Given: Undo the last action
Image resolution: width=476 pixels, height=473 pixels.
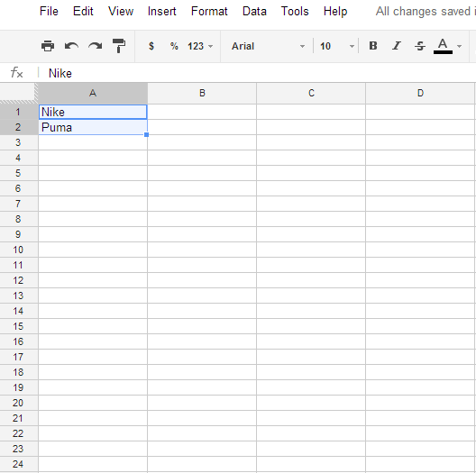Looking at the screenshot, I should (71, 46).
